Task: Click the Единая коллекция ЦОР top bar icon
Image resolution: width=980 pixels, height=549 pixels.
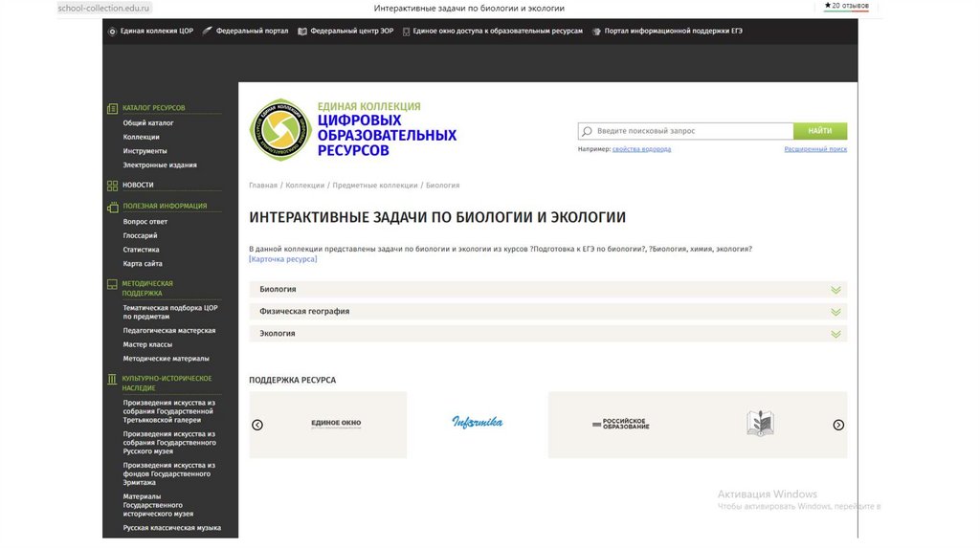Action: tap(112, 32)
